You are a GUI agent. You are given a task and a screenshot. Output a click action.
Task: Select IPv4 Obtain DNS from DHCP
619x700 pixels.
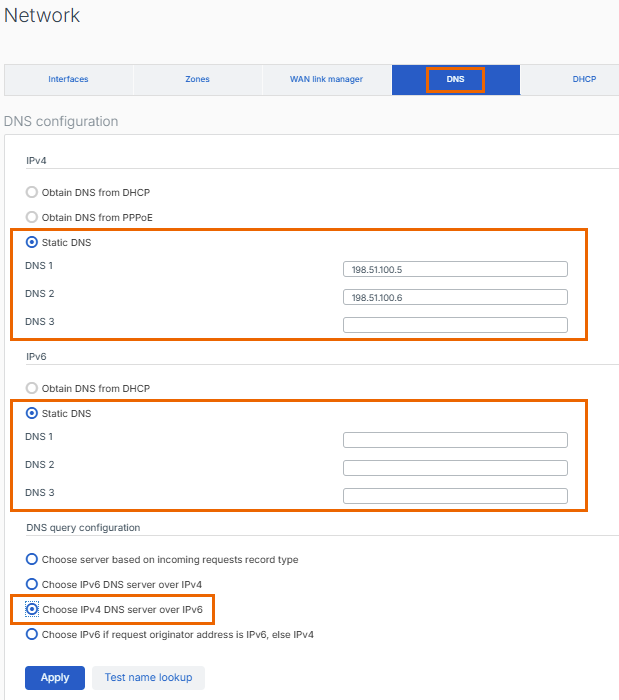(32, 192)
